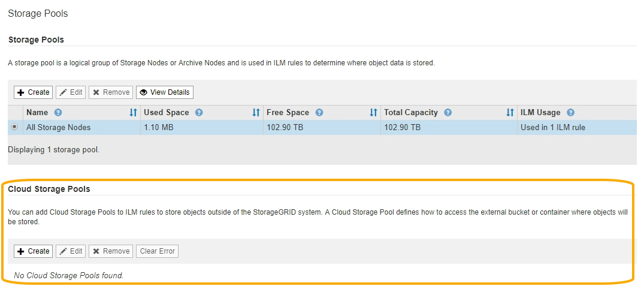Create a new Cloud Storage Pool
The width and height of the screenshot is (644, 286).
pyautogui.click(x=34, y=251)
